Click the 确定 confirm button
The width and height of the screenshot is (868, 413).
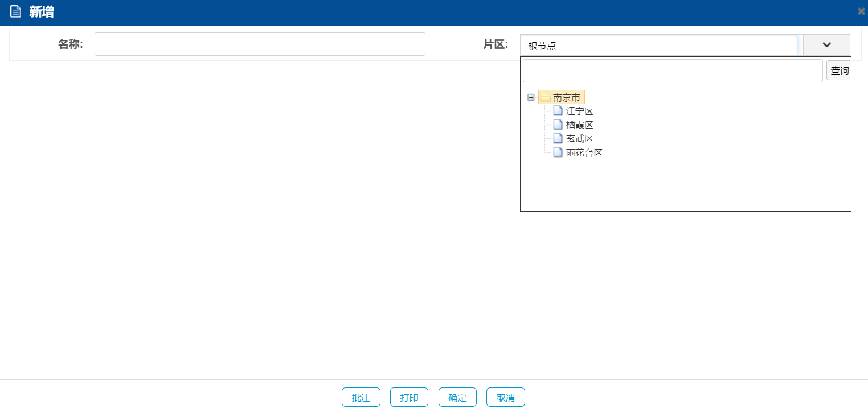point(457,398)
